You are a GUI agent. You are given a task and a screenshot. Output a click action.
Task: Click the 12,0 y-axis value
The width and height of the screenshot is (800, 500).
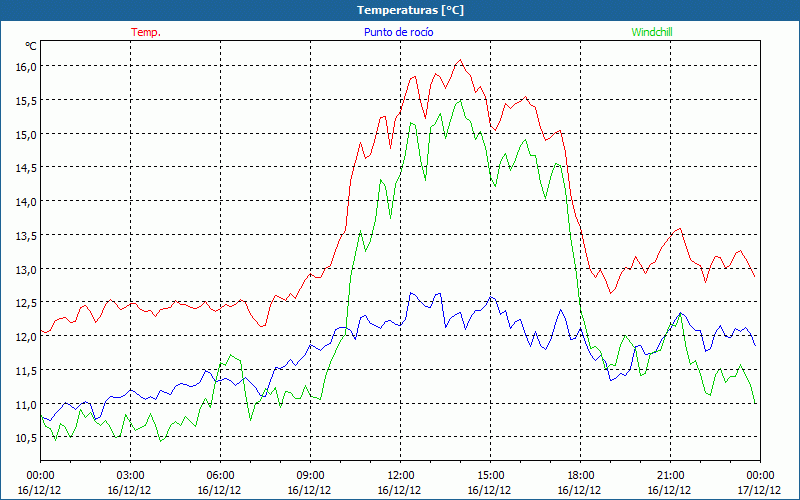[27, 337]
